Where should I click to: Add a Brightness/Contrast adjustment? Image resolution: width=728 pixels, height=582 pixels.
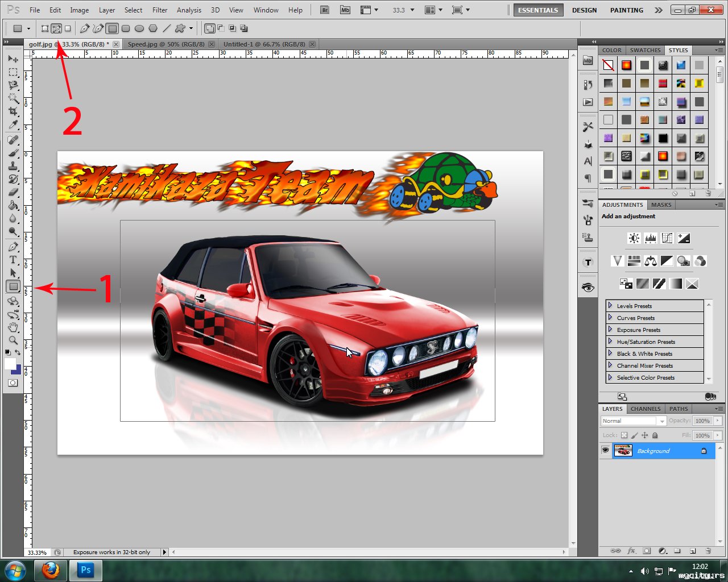pyautogui.click(x=634, y=238)
